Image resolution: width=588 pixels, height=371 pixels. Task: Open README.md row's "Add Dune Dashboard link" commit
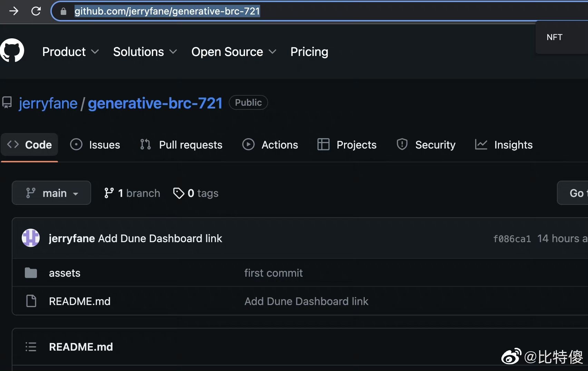[x=306, y=301]
